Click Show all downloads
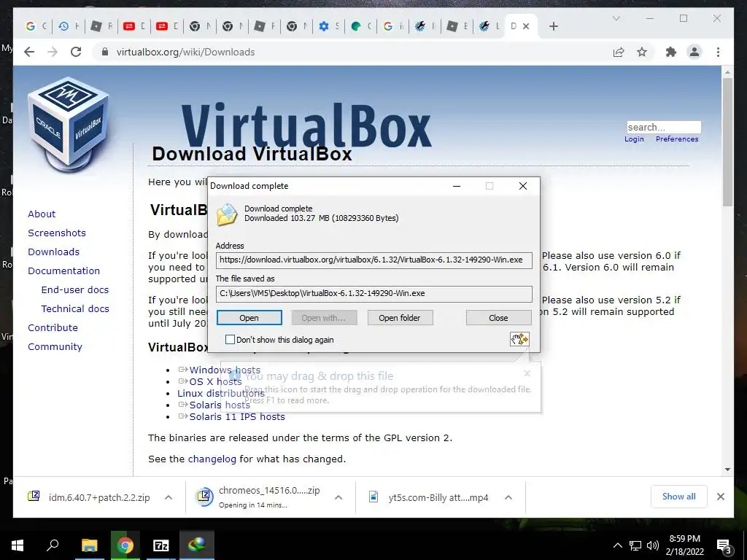Viewport: 747px width, 560px height. tap(679, 497)
